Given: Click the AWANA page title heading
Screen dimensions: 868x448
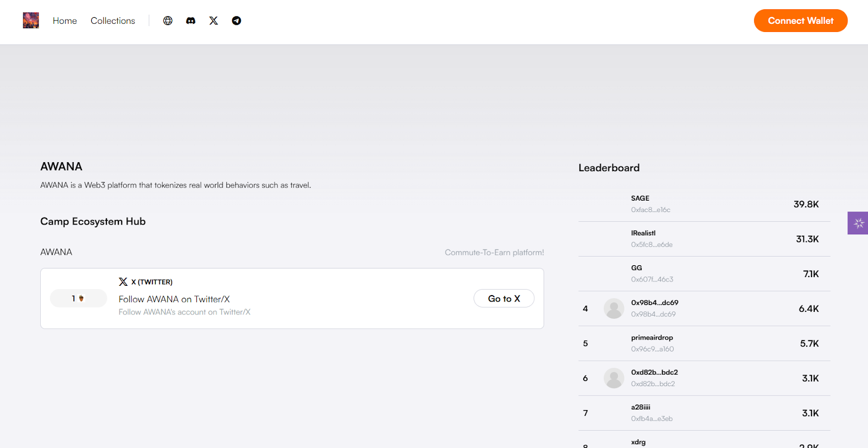Looking at the screenshot, I should pos(61,167).
